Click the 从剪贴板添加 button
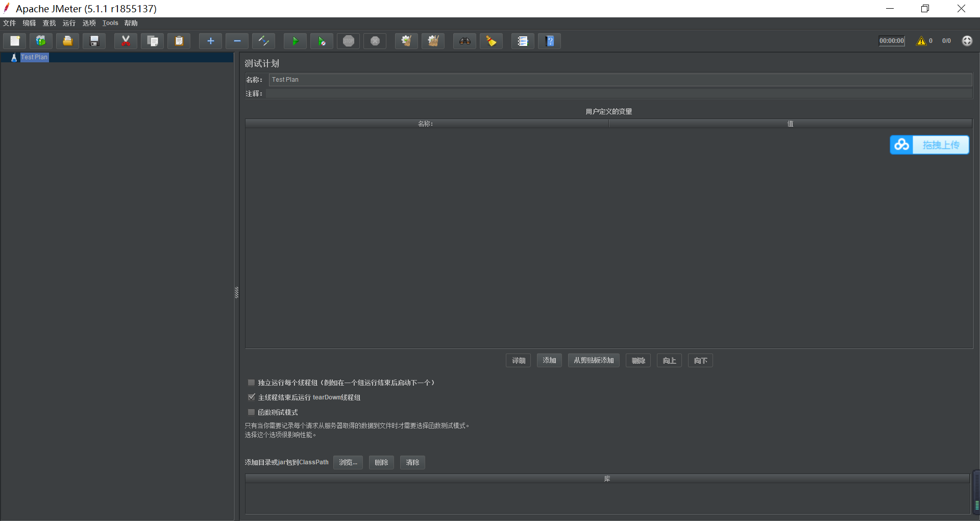 point(594,361)
